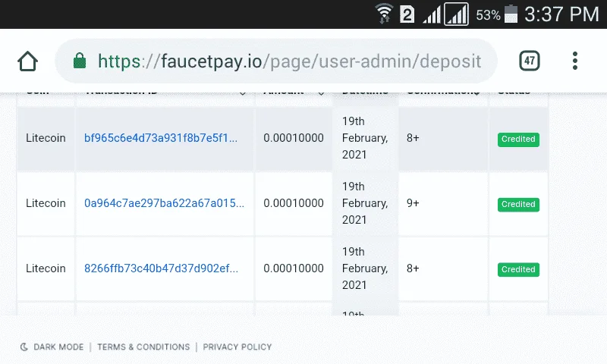Screen dimensions: 607x364
Task: Select the date in the 8266ffb7 row
Action: [365, 268]
